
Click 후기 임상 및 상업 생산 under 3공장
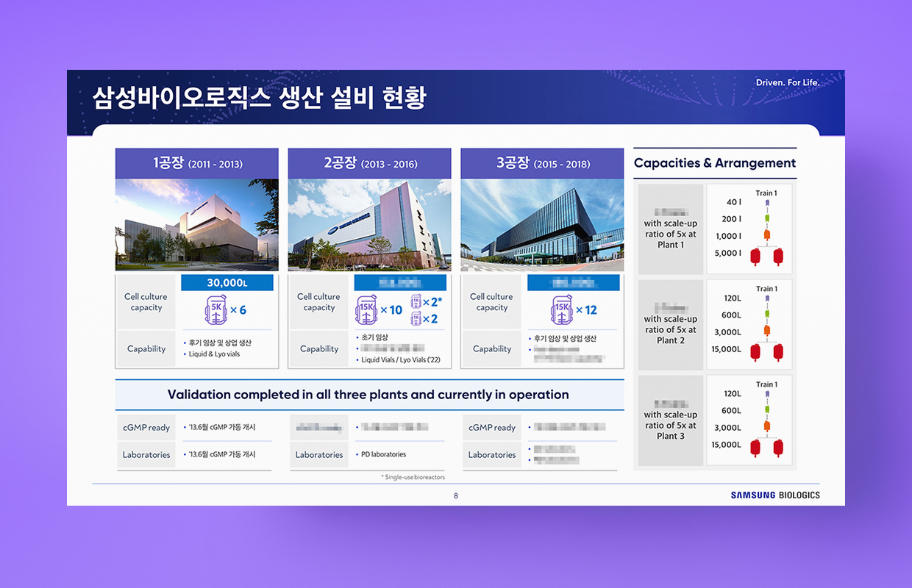click(563, 338)
